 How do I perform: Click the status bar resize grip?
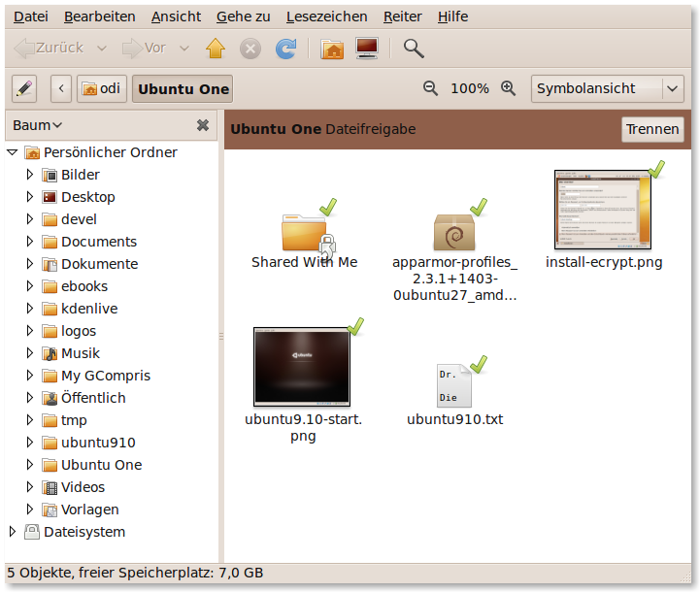click(684, 576)
